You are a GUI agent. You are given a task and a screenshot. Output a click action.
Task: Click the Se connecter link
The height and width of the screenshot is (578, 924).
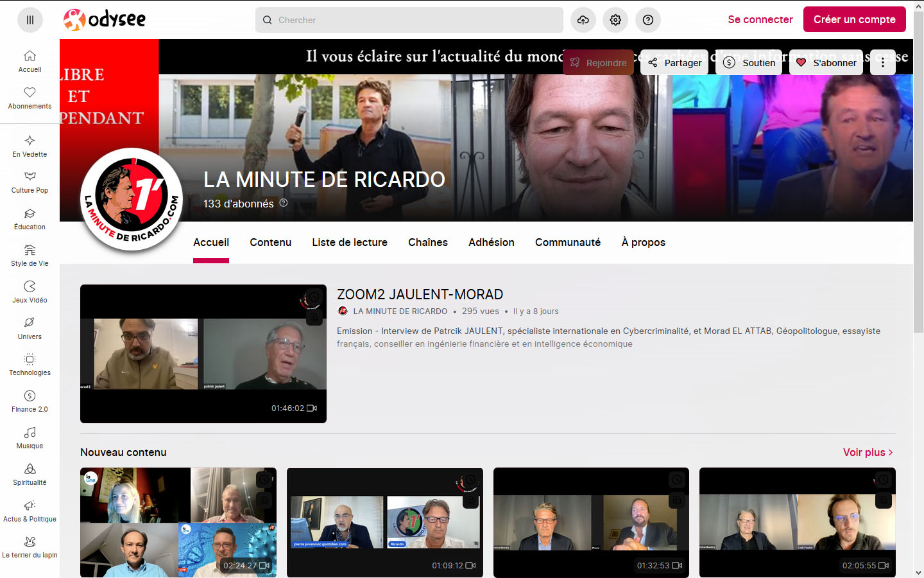coord(760,19)
